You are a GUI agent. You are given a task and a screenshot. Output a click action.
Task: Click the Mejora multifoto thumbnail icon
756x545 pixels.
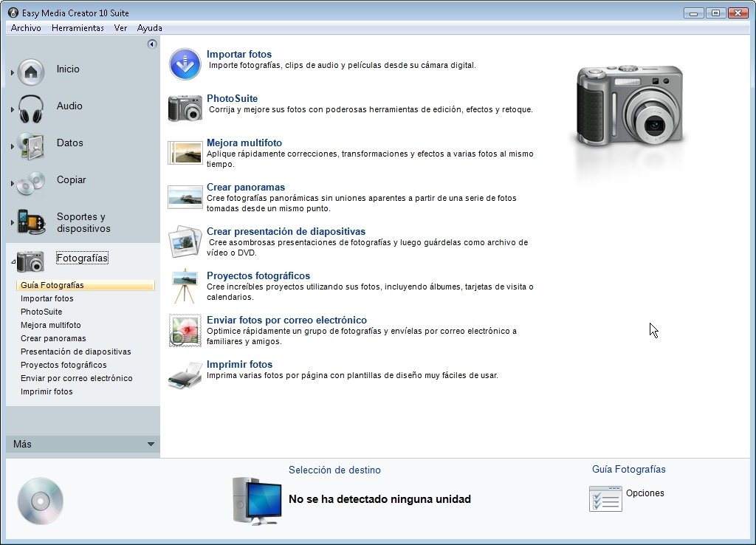point(185,153)
